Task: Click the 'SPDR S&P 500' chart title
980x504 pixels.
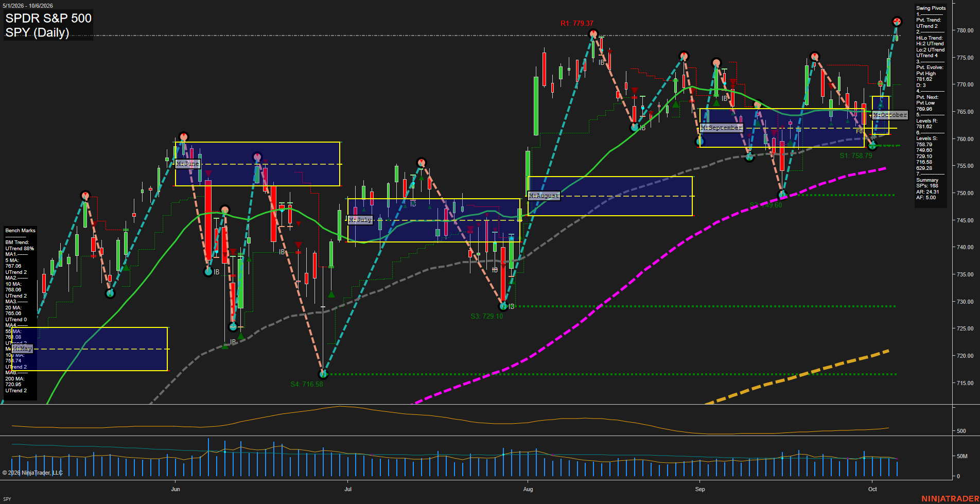Action: 48,18
